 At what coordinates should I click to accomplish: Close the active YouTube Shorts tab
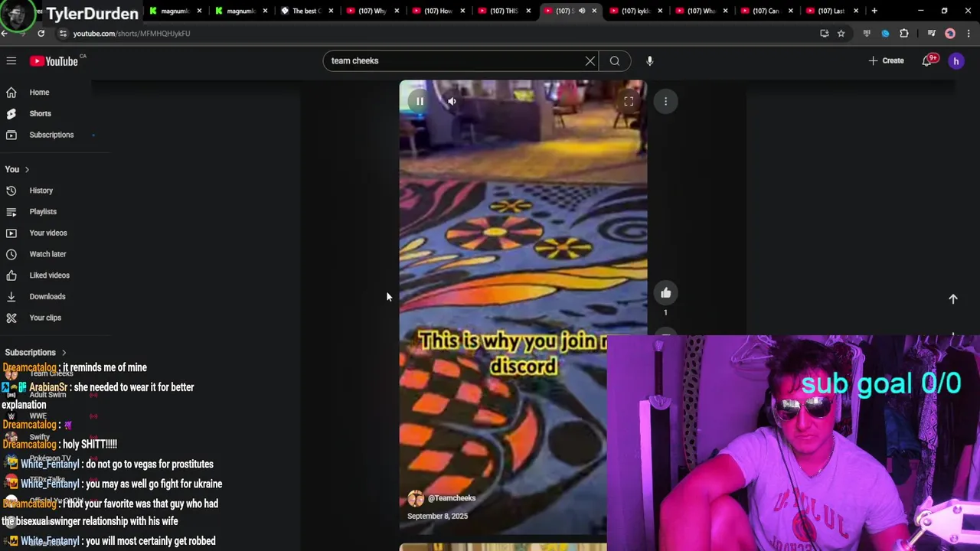594,11
